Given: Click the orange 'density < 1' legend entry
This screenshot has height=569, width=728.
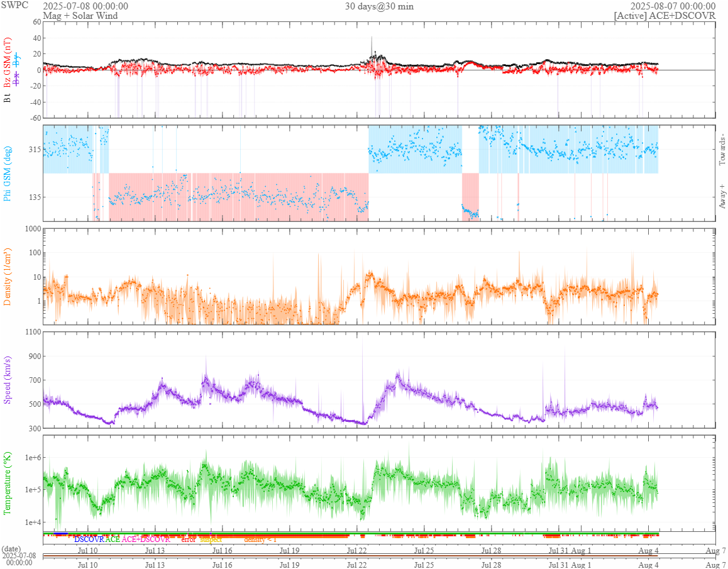Looking at the screenshot, I should [260, 539].
